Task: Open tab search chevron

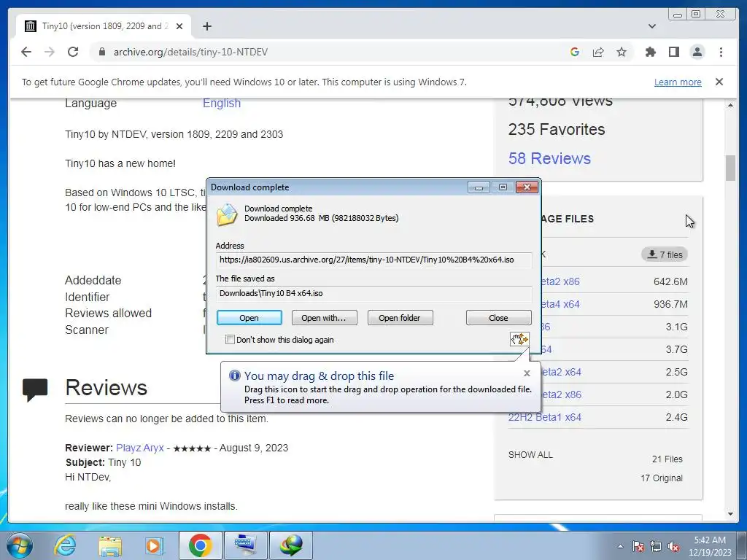Action: point(651,26)
